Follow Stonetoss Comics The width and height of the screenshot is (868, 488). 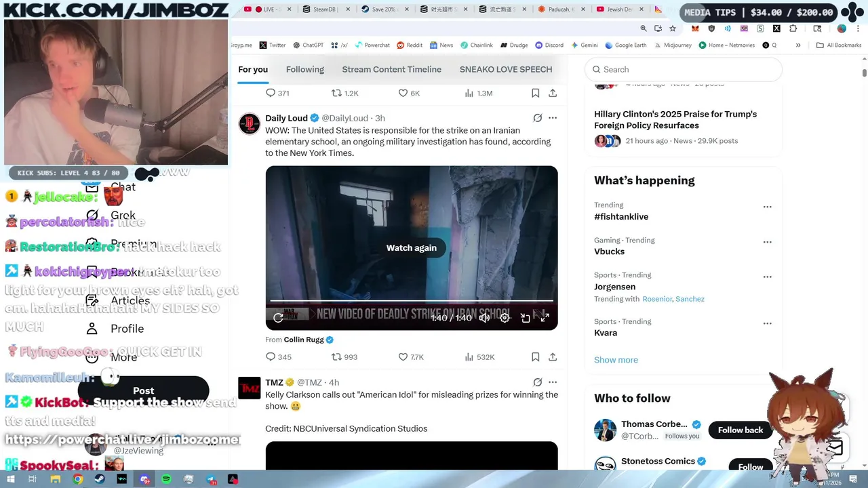pos(751,467)
